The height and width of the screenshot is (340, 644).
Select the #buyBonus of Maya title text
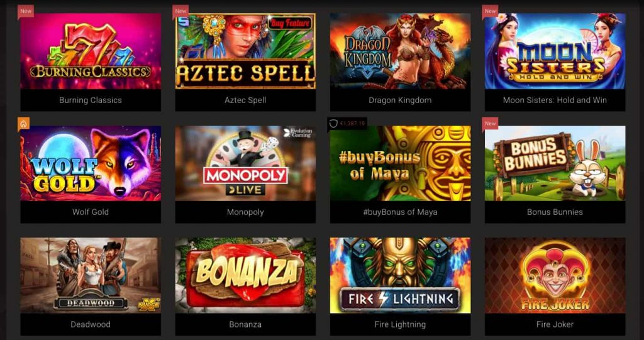click(400, 212)
